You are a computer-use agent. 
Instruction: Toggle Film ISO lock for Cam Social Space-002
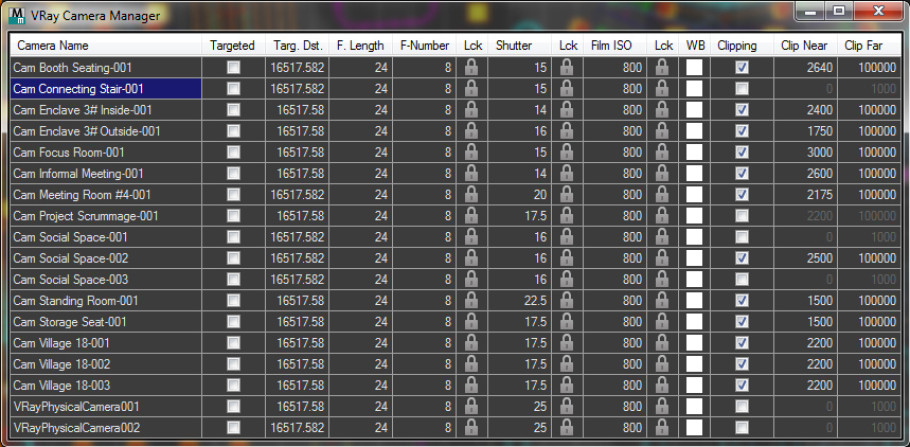662,258
